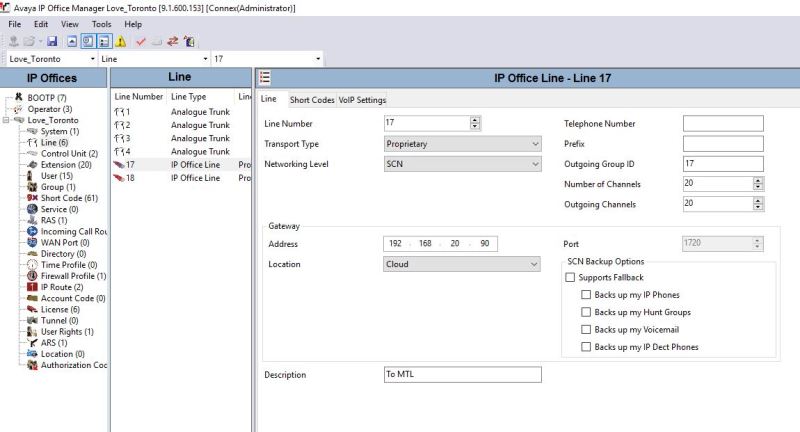Toggle the Show/Hide Group Pane icon

point(104,41)
